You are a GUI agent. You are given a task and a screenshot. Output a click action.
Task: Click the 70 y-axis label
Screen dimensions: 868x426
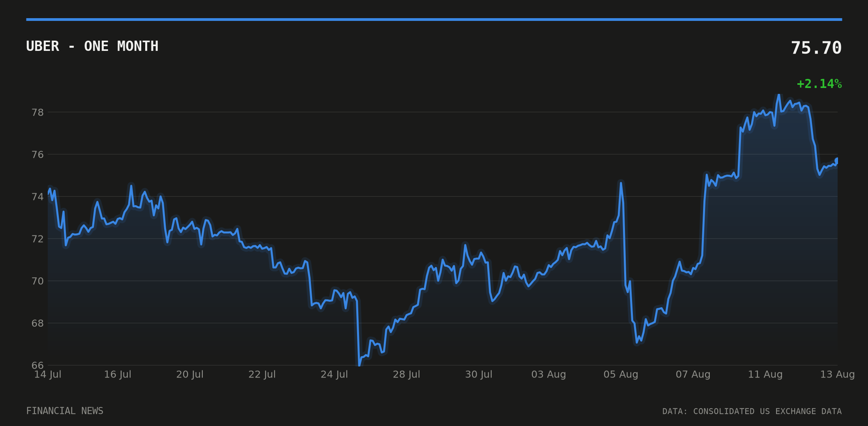[37, 281]
